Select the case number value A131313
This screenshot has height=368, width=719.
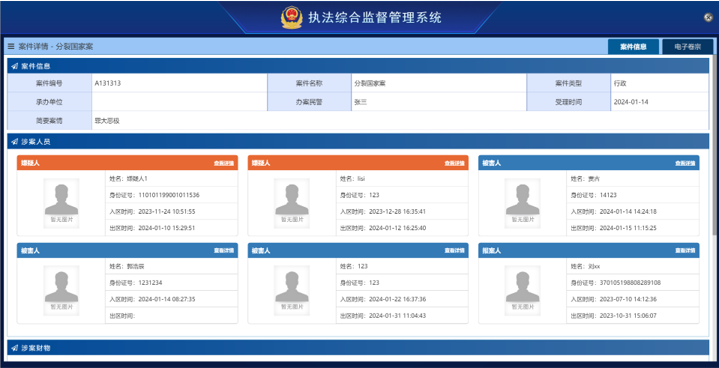point(108,83)
